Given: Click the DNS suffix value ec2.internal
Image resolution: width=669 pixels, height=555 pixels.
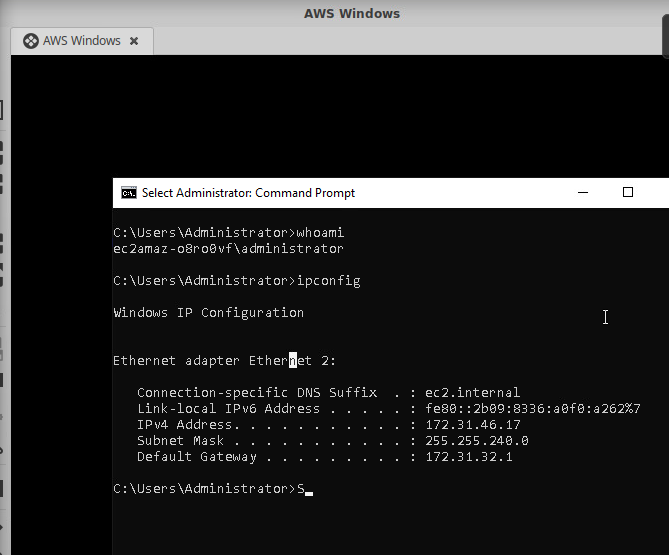Looking at the screenshot, I should [473, 392].
